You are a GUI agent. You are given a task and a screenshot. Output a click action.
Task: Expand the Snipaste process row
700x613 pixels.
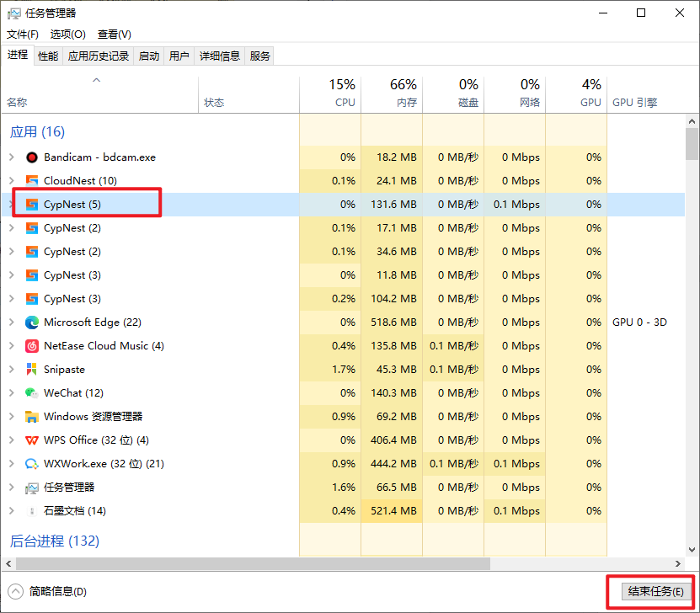(x=12, y=370)
